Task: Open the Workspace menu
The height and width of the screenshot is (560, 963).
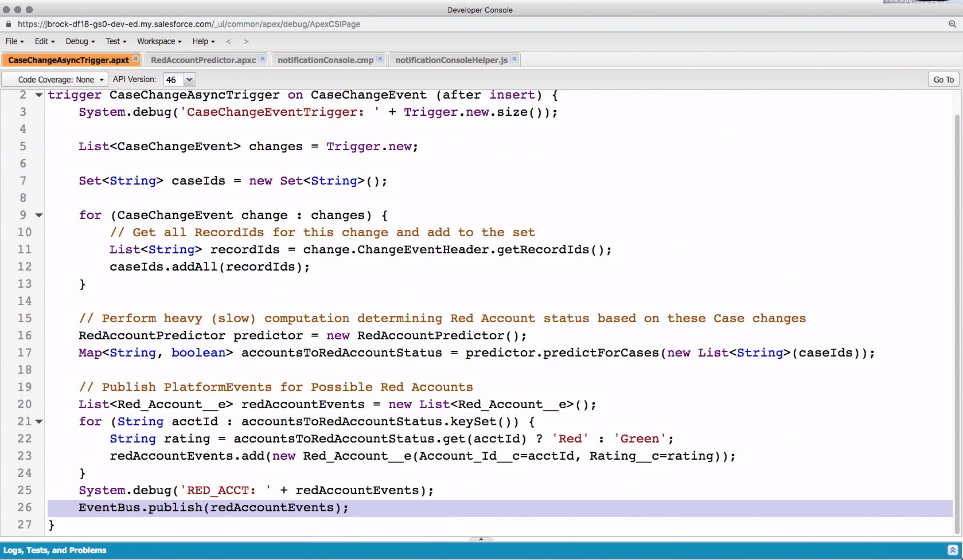Action: point(156,41)
